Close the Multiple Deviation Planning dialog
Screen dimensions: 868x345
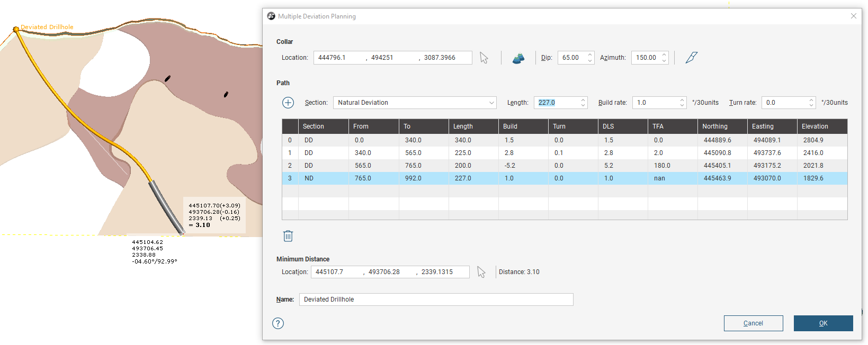853,16
